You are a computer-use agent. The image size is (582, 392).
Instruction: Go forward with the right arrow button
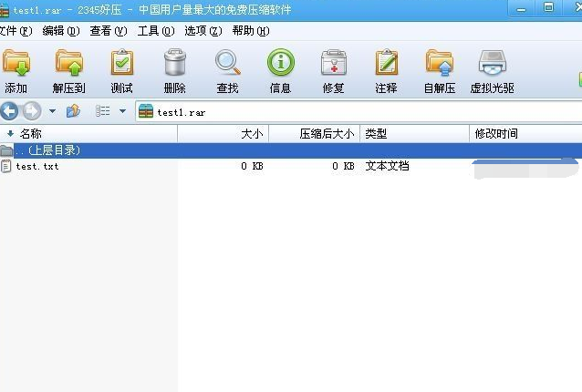click(32, 111)
